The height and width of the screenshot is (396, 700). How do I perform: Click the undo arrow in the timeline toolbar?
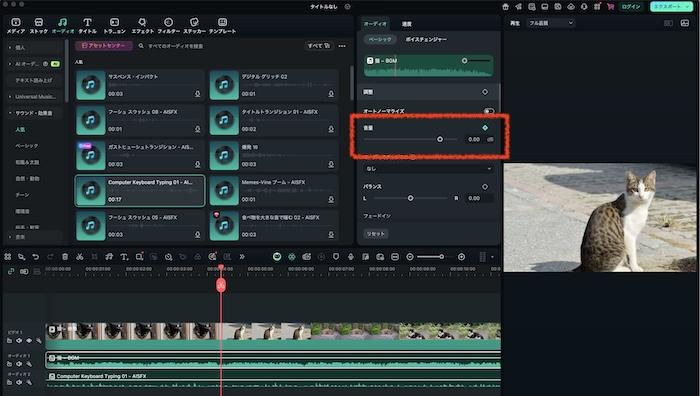tap(36, 257)
